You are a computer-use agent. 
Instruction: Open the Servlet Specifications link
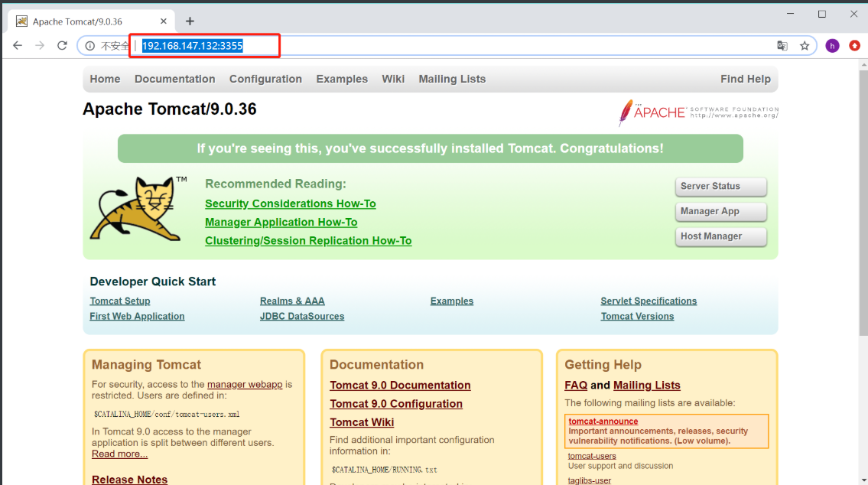coord(649,301)
